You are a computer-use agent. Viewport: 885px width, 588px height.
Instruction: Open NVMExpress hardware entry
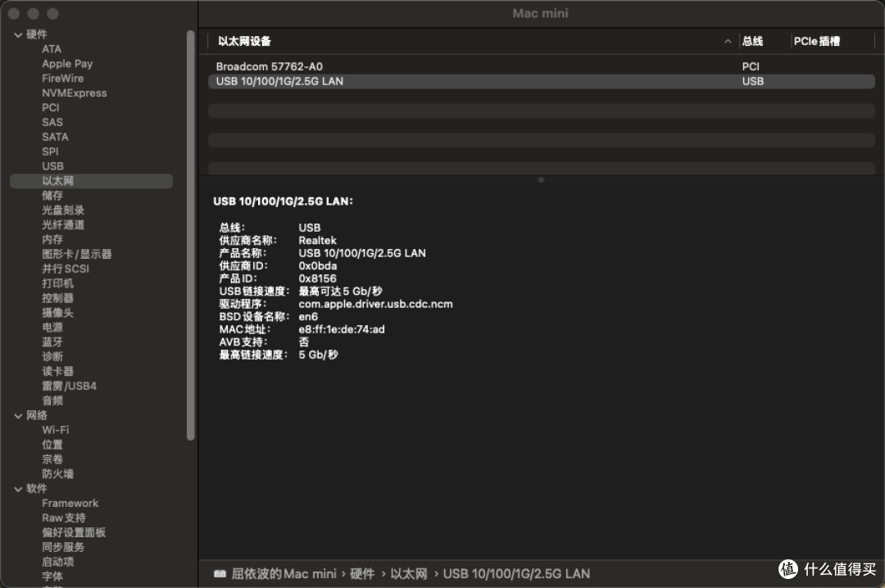(x=74, y=93)
